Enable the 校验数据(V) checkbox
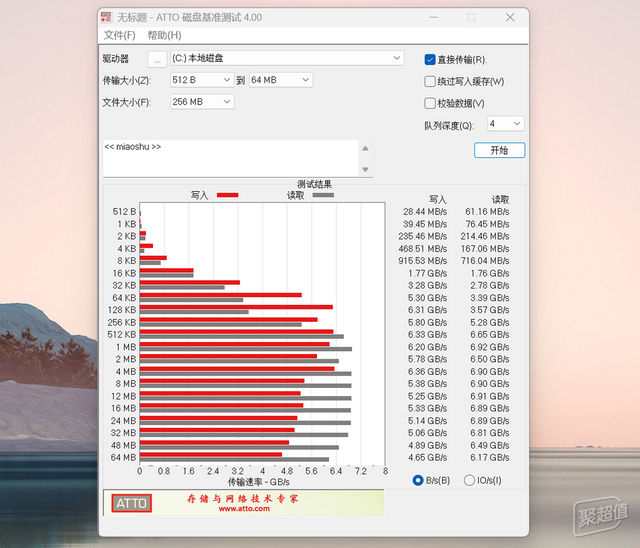Screen dimensions: 640x548 [430, 103]
